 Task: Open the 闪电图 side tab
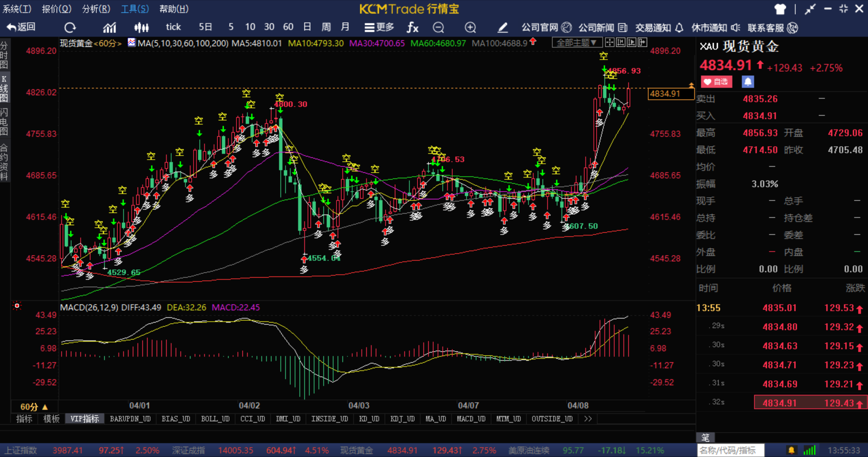(x=5, y=122)
